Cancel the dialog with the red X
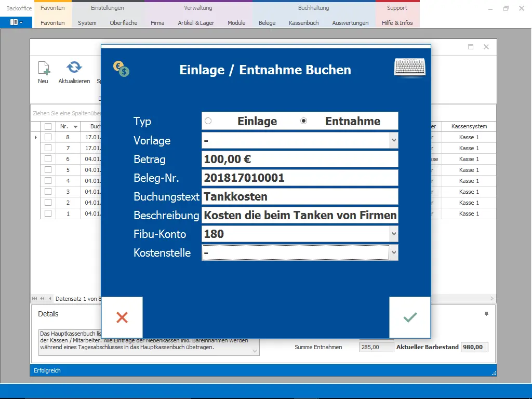Screen dimensions: 532x399 click(122, 317)
